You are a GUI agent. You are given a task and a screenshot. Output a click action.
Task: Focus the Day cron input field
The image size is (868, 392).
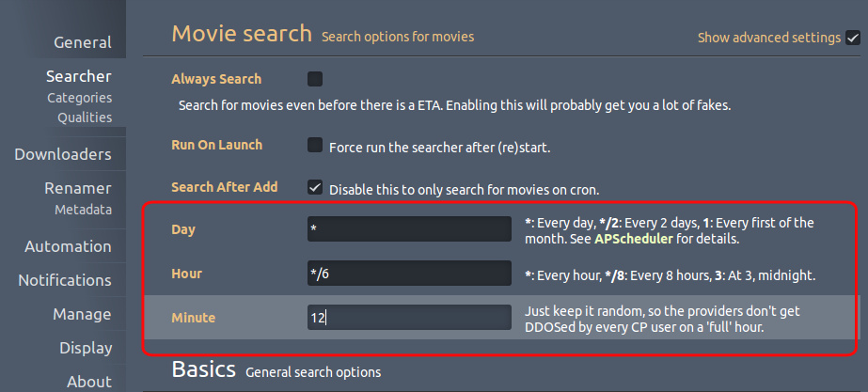pyautogui.click(x=409, y=228)
